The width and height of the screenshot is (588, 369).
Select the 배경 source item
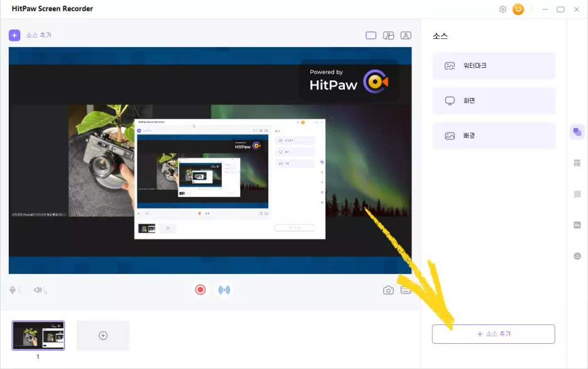click(x=494, y=136)
